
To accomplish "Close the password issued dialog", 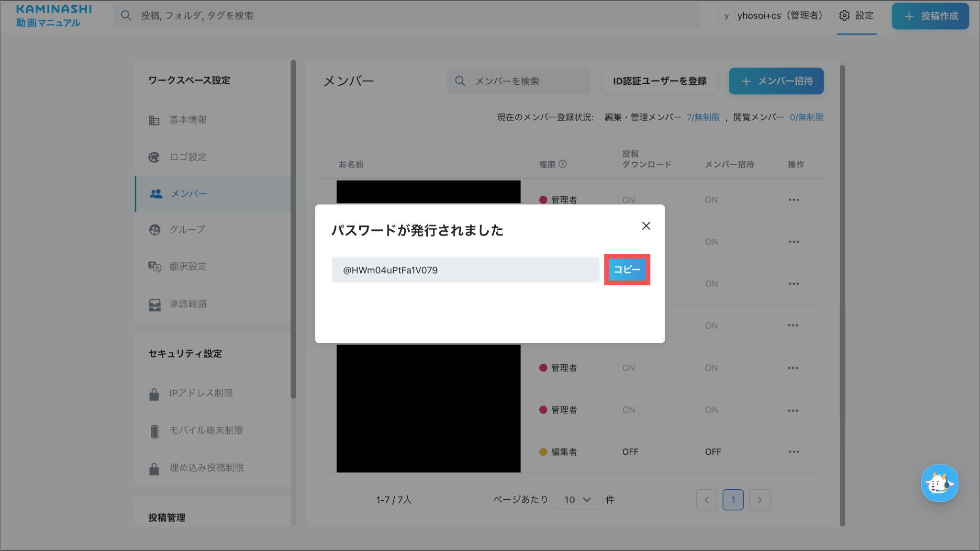I will 646,226.
